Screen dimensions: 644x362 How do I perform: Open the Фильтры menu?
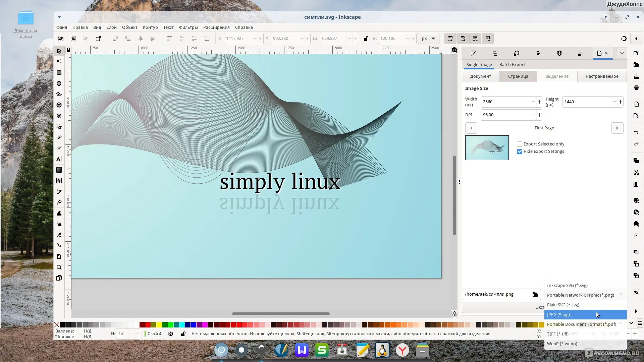(188, 27)
